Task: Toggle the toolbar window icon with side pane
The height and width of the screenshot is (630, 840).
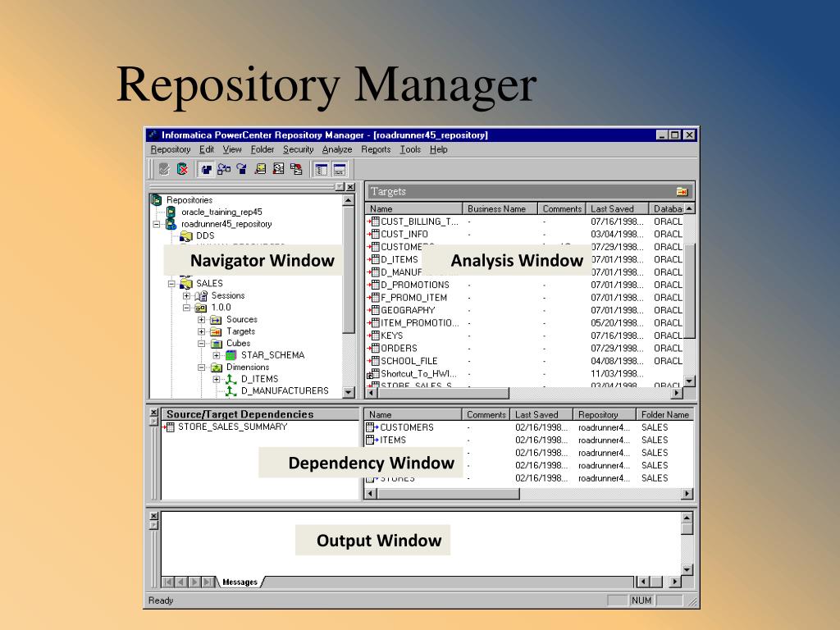Action: coord(322,170)
